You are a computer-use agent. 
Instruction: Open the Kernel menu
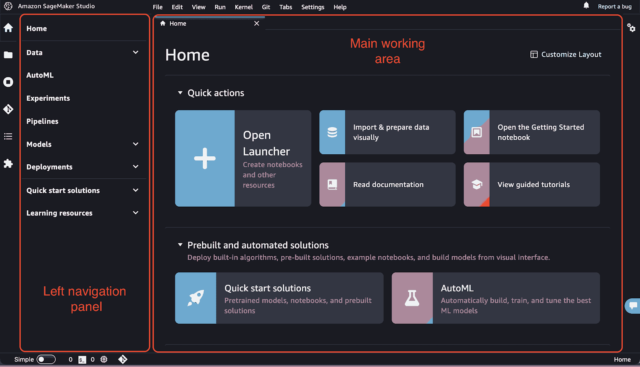tap(244, 7)
